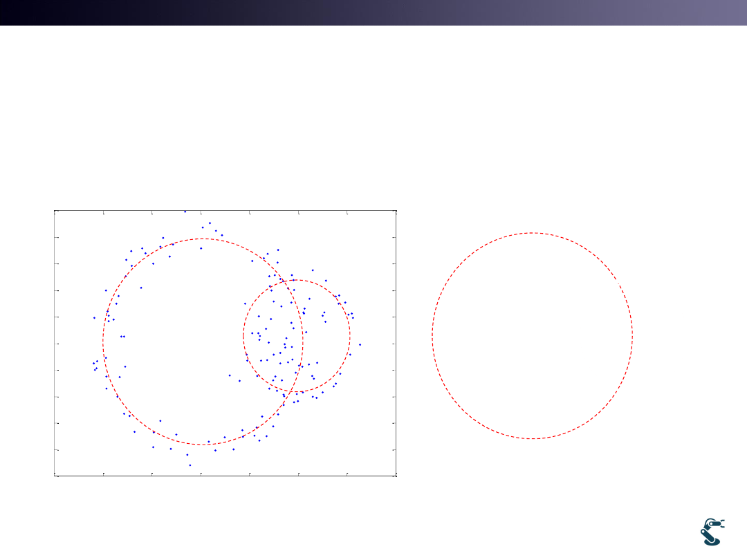This screenshot has height=560, width=747.
Task: Click the topmost blue data point in plot
Action: (185, 212)
